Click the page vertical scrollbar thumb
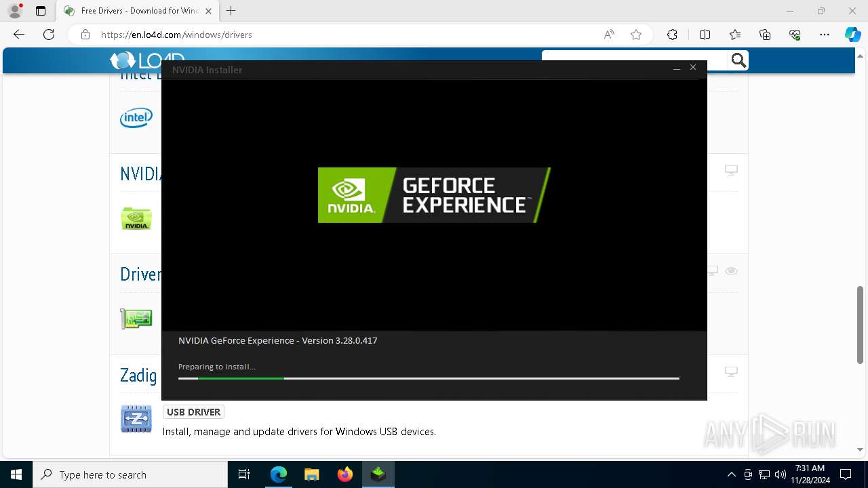Screen dimensions: 868x488 pos(861,324)
